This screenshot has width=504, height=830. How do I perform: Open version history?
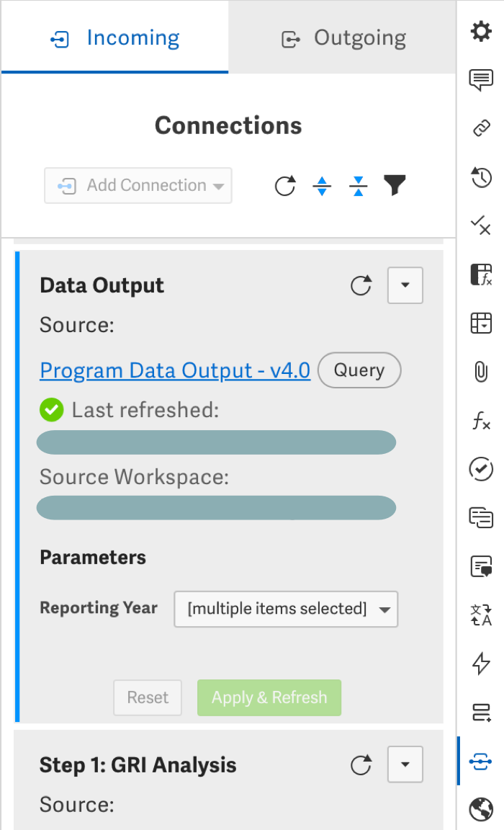481,177
